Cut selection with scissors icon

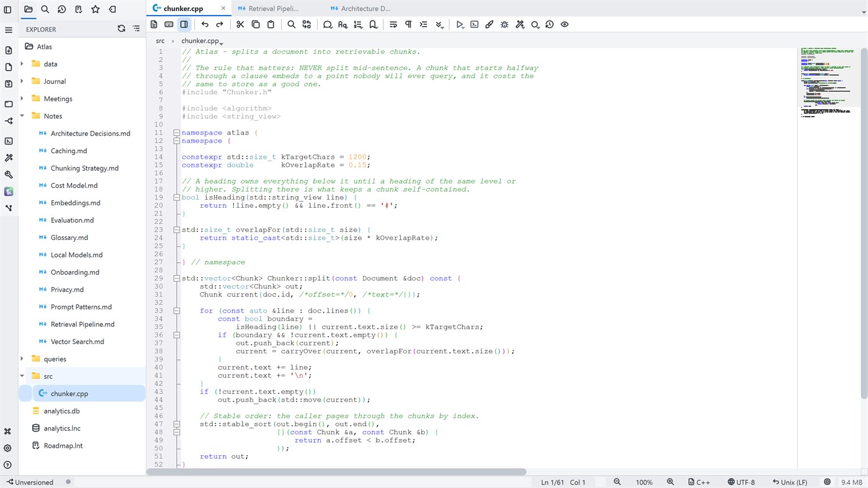(240, 24)
